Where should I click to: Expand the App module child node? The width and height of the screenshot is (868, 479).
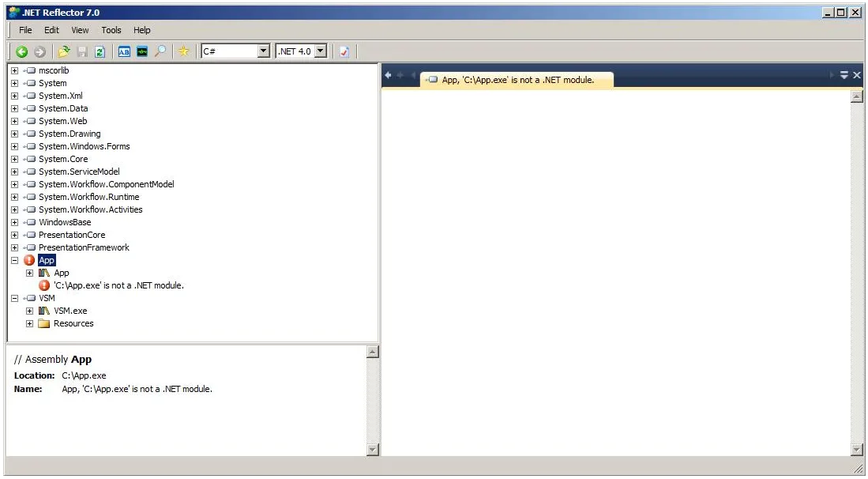30,273
